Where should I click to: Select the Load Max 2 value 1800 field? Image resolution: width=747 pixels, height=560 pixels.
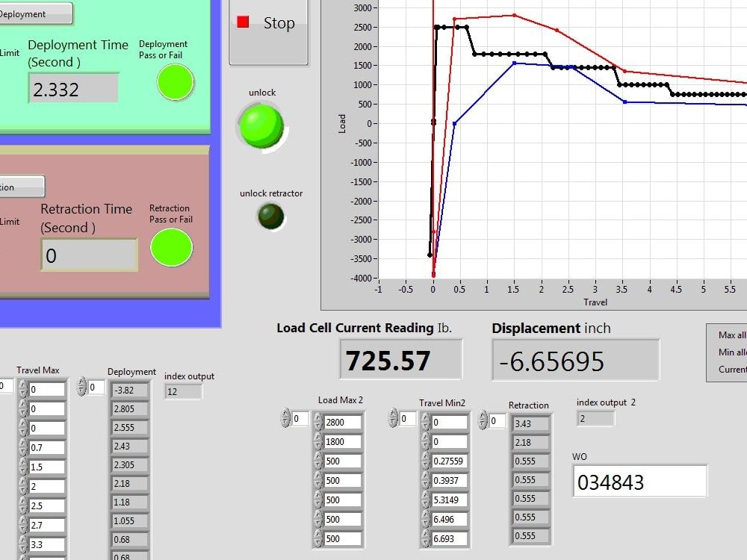coord(342,441)
